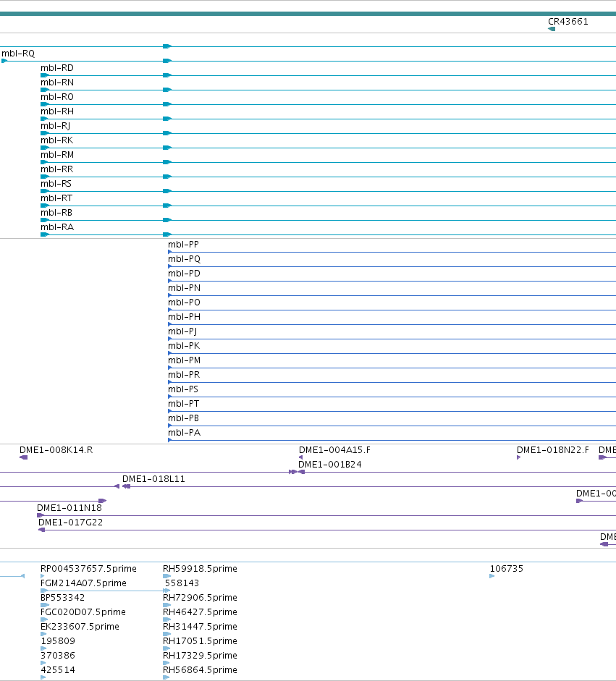Click the DME1-018L11 arrow glyph
Viewport: 616px width, 681px height.
point(127,486)
